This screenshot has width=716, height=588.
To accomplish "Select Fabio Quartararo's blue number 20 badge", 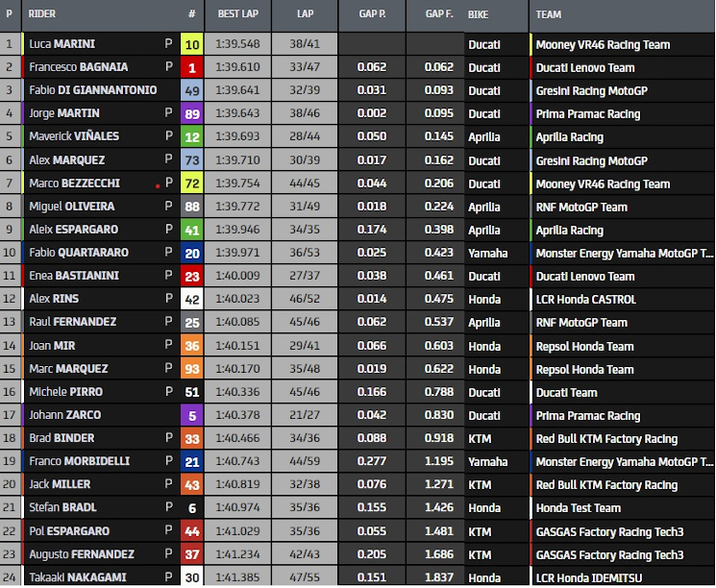I will pyautogui.click(x=191, y=253).
